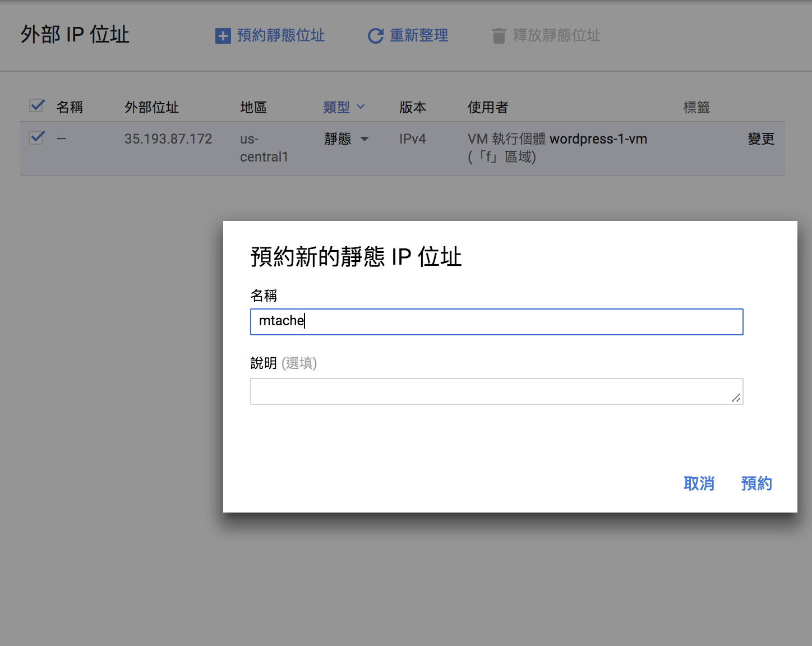Viewport: 812px width, 646px height.
Task: Toggle the select-all checkbox in table header
Action: [x=37, y=105]
